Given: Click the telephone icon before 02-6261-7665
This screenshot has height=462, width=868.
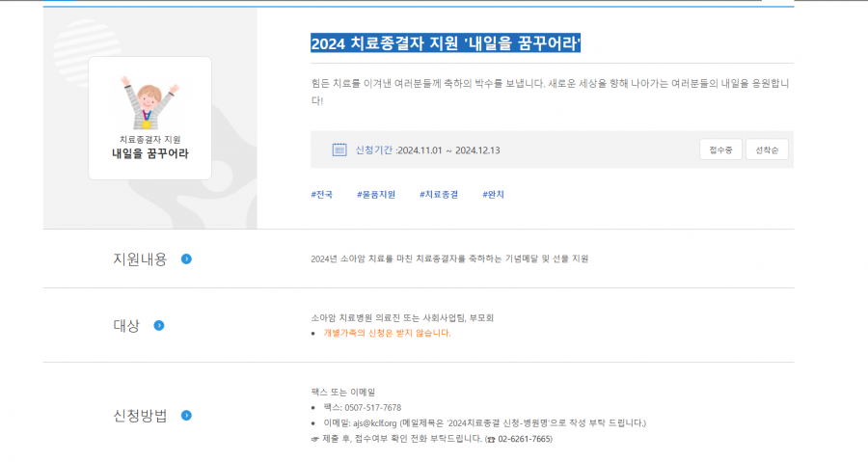Looking at the screenshot, I should [490, 439].
